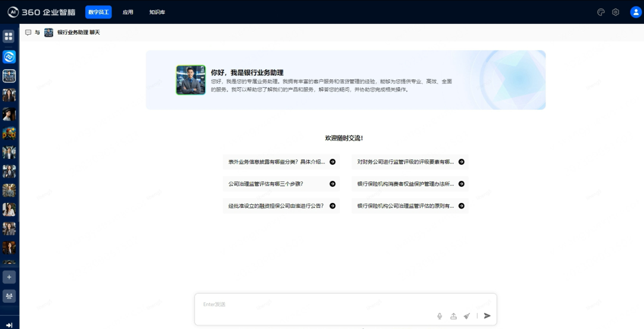644x329 pixels.
Task: Clear conversation with broom icon
Action: 467,316
